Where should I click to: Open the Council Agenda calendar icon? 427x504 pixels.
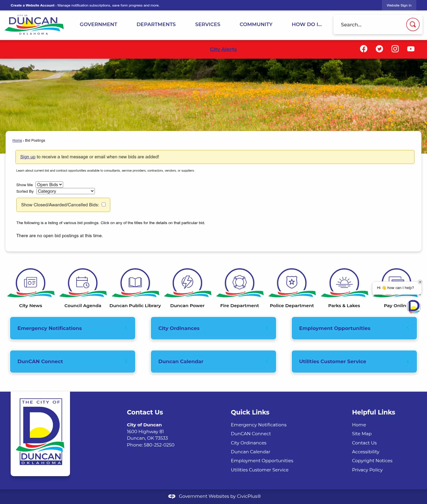83,283
